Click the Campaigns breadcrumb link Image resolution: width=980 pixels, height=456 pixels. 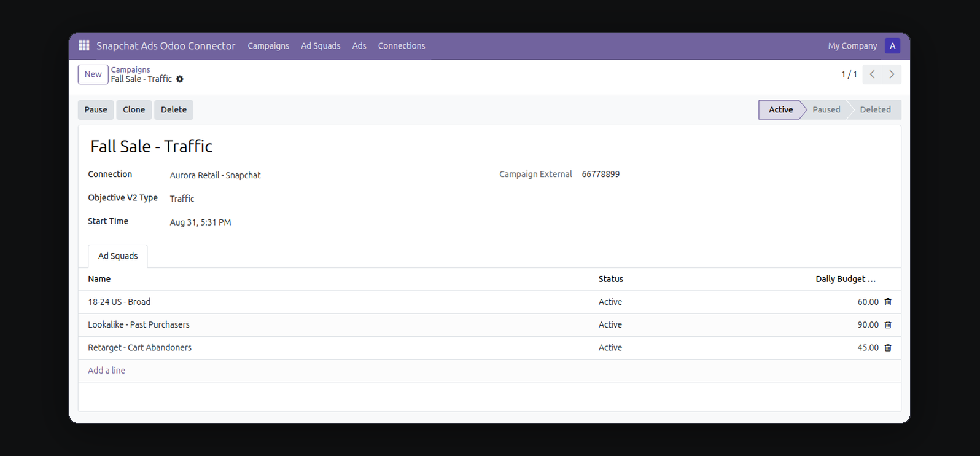[x=130, y=69]
